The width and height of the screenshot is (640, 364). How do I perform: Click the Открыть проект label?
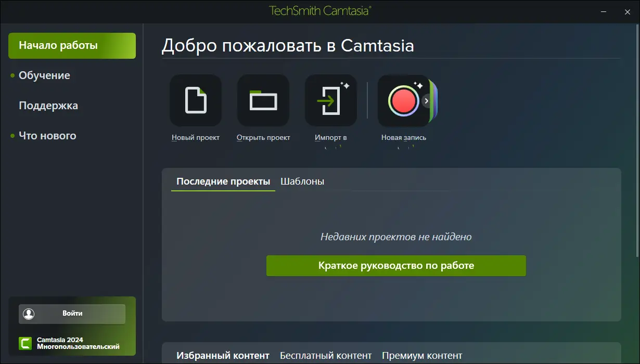(263, 138)
